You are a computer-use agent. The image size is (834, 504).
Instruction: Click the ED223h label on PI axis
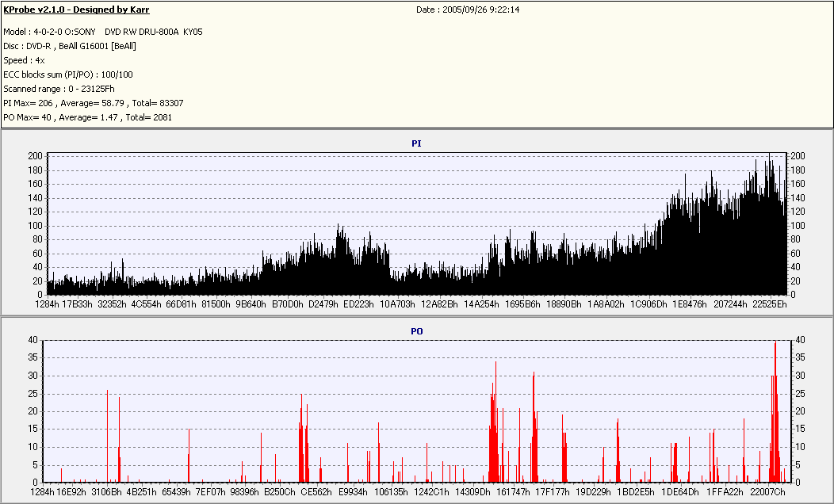click(x=358, y=304)
